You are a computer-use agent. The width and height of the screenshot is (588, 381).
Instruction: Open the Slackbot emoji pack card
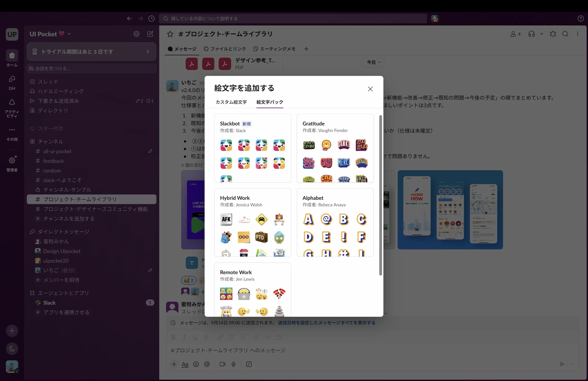point(253,148)
